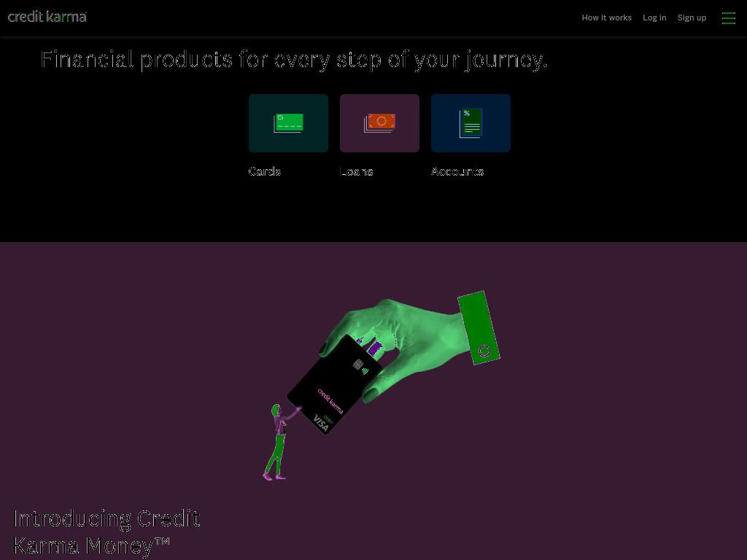Open the hamburger menu icon
Screen dimensions: 747x560
pyautogui.click(x=729, y=18)
